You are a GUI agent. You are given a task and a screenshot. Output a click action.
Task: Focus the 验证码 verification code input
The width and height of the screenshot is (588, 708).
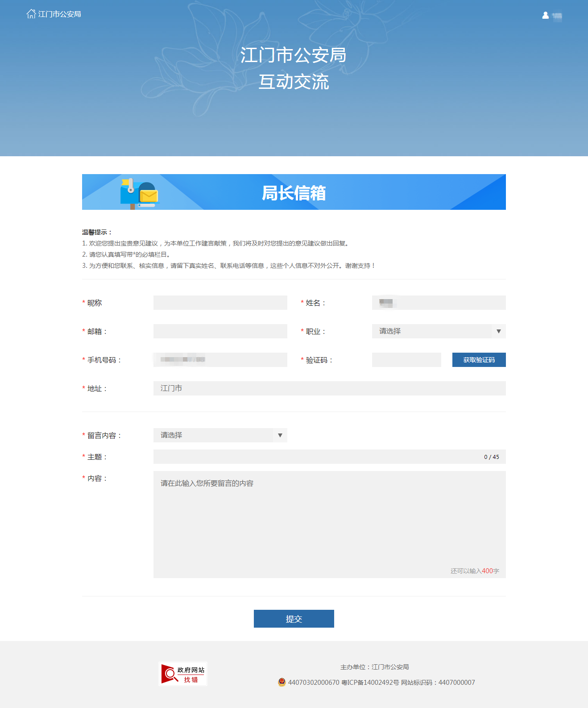(406, 360)
